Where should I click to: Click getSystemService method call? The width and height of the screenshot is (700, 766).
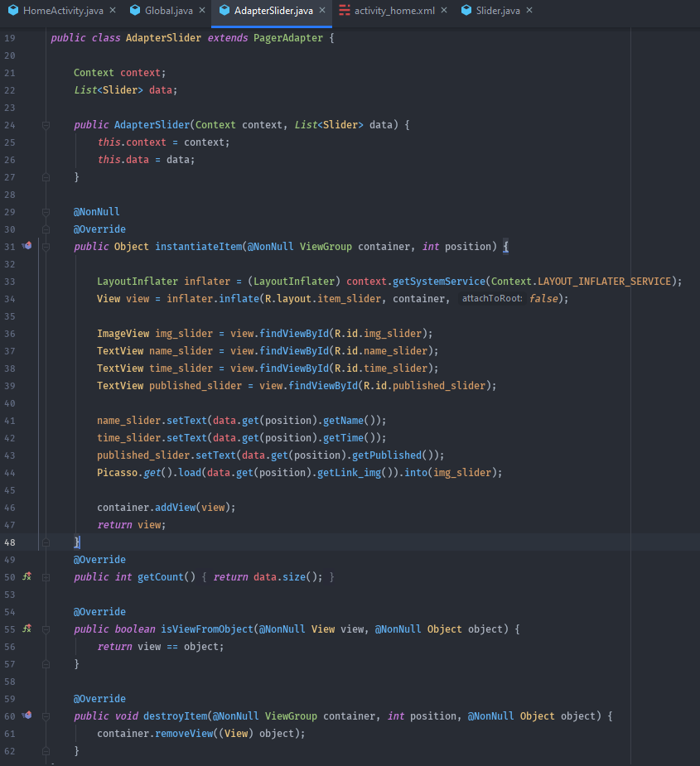coord(439,281)
